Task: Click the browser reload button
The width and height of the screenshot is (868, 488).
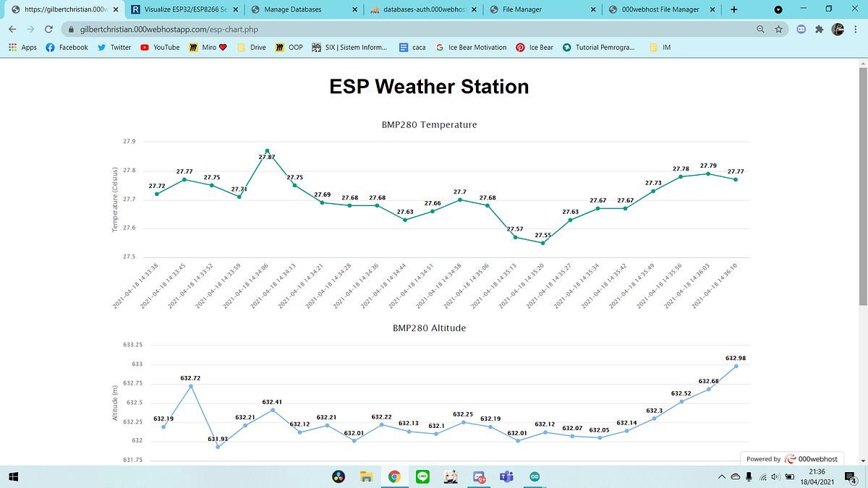Action: (48, 29)
